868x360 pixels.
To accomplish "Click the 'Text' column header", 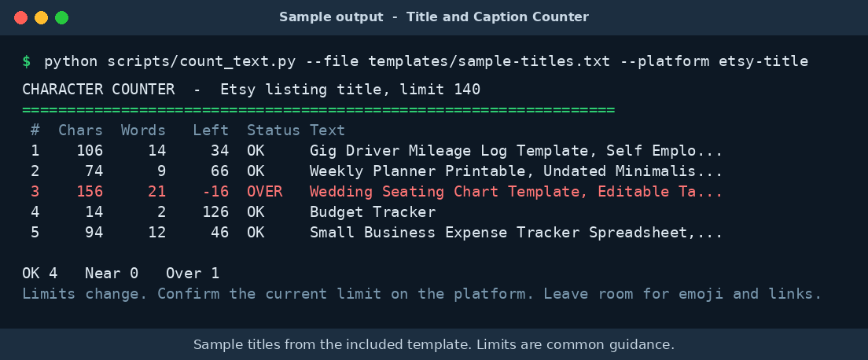I will [x=327, y=130].
